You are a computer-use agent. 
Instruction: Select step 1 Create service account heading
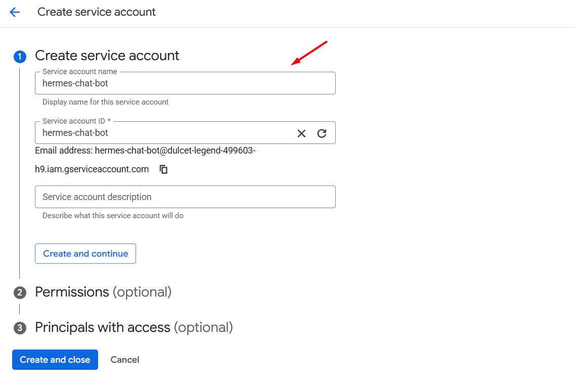pyautogui.click(x=107, y=56)
